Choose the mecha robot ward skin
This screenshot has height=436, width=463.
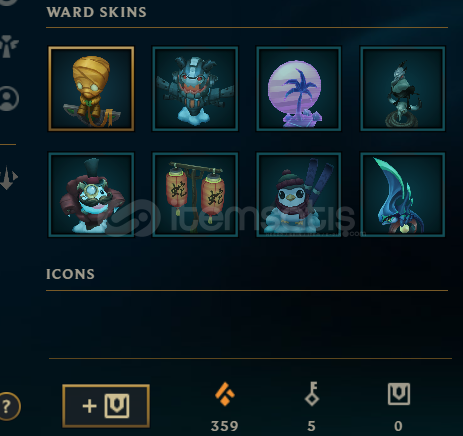coord(195,88)
